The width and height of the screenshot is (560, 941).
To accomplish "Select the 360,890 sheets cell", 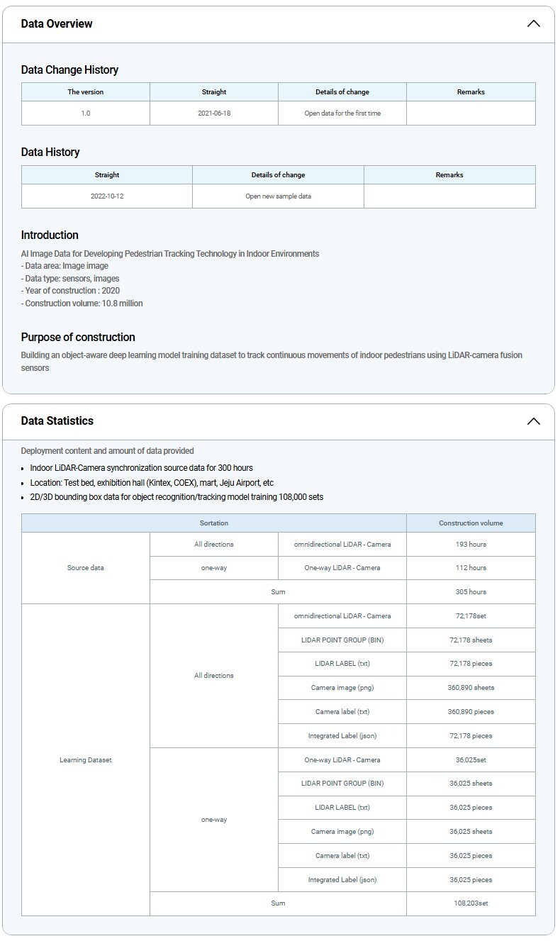I will coord(471,687).
